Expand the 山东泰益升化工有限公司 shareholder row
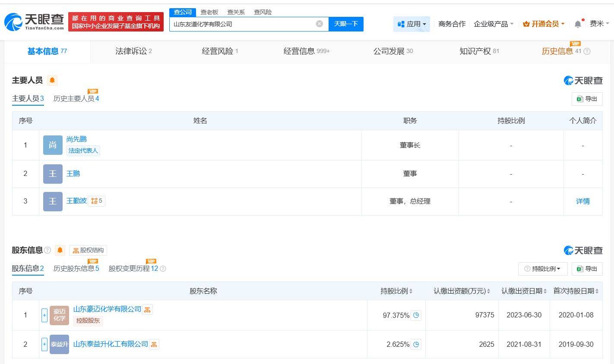Screen dimensions: 614x364 (44, 344)
